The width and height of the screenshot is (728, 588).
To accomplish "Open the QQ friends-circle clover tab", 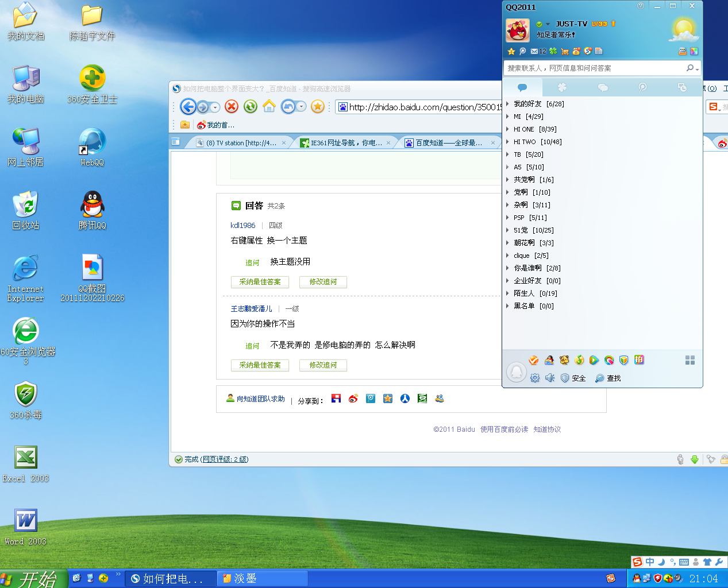I will pos(562,87).
